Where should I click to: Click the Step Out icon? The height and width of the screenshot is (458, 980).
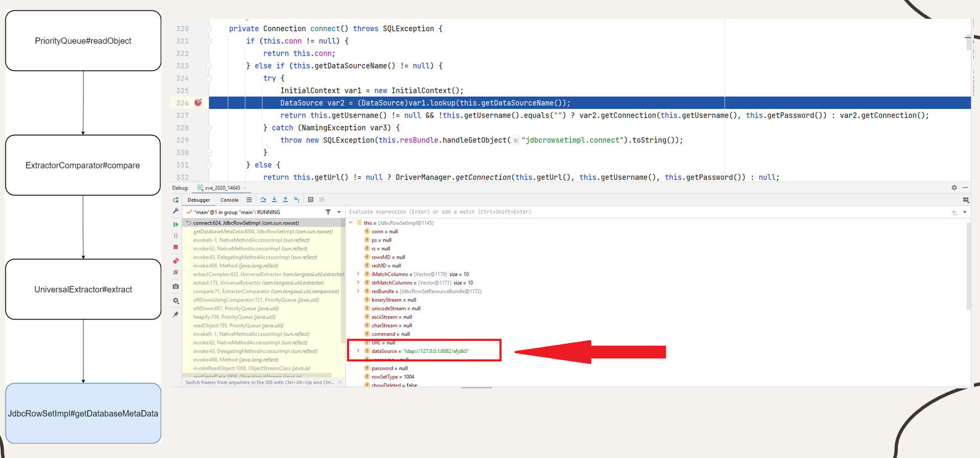(x=286, y=200)
